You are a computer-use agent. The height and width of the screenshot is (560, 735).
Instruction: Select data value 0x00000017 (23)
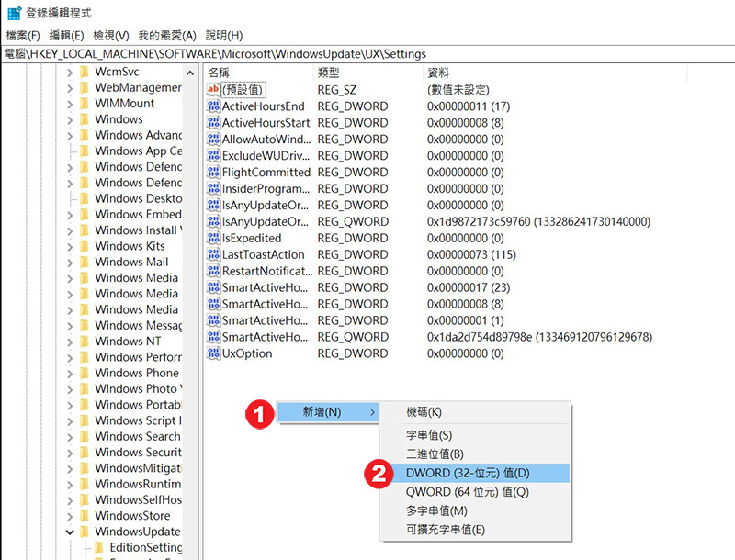(x=469, y=287)
